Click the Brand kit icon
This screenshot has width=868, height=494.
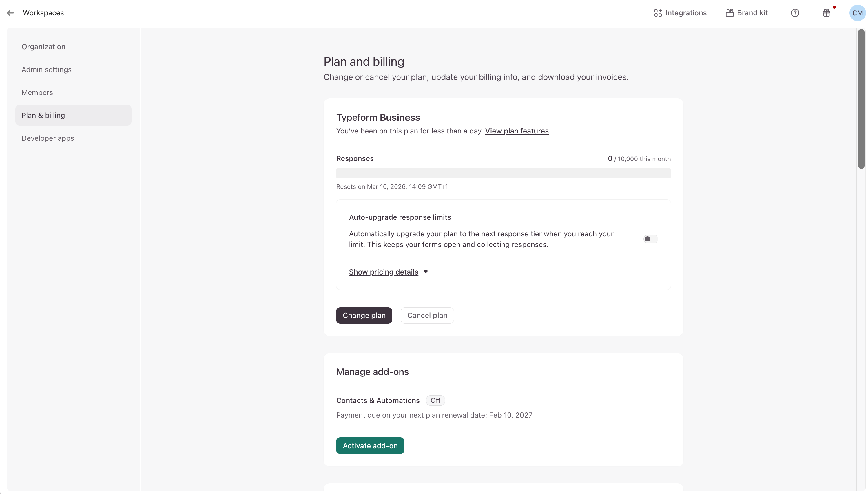point(729,13)
